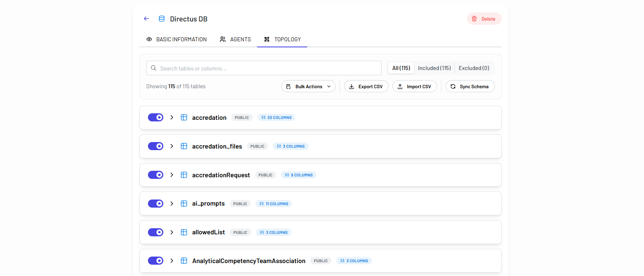Click the magnifier icon in the search box

154,68
